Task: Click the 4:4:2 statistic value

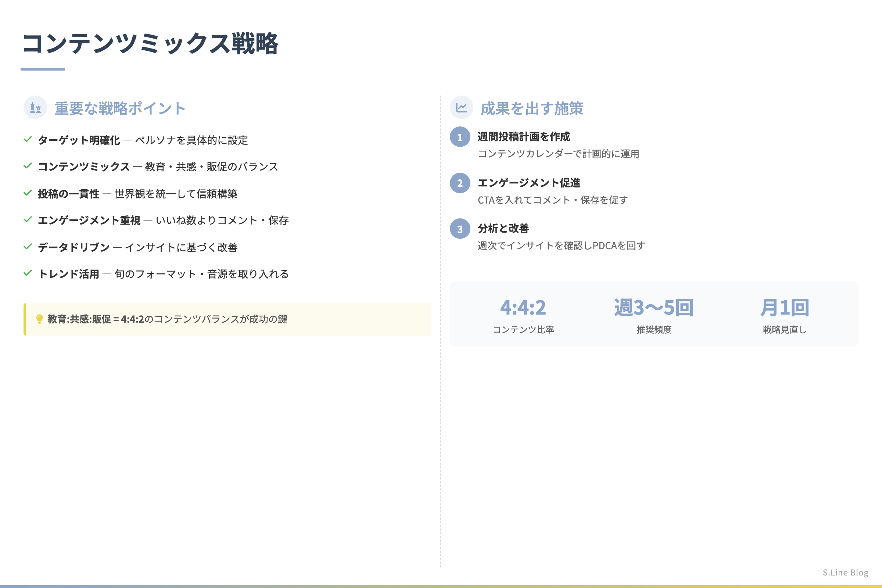Action: point(523,308)
